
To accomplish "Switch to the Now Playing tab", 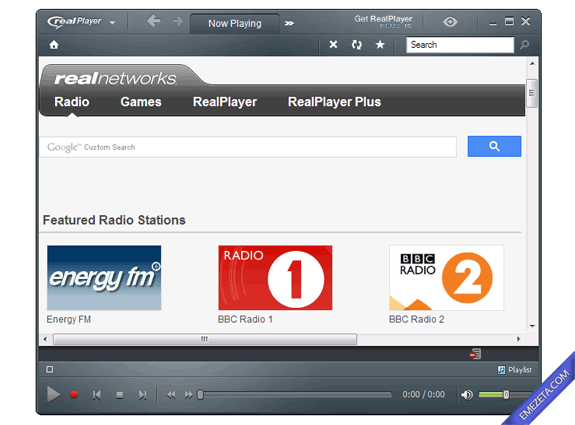I will click(x=235, y=23).
